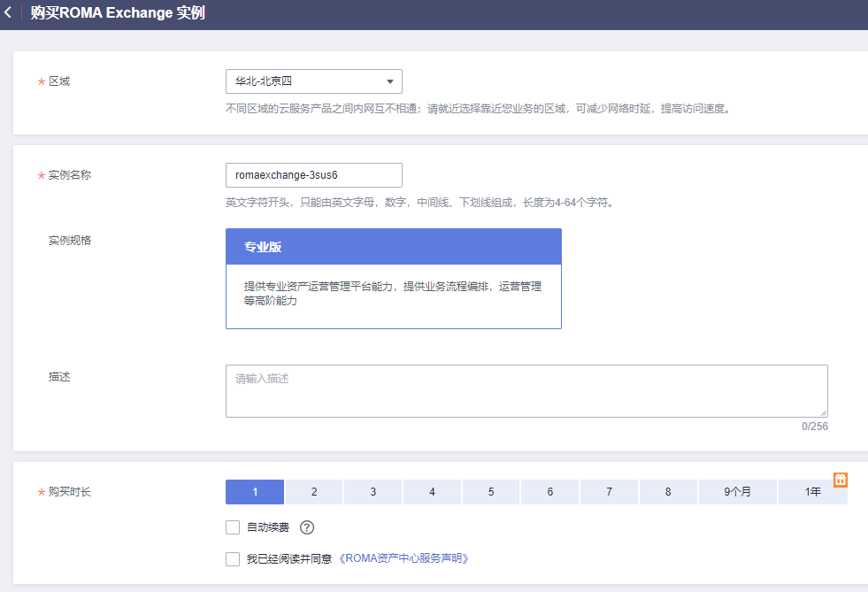
Task: Select 4 months purchase duration
Action: (433, 492)
